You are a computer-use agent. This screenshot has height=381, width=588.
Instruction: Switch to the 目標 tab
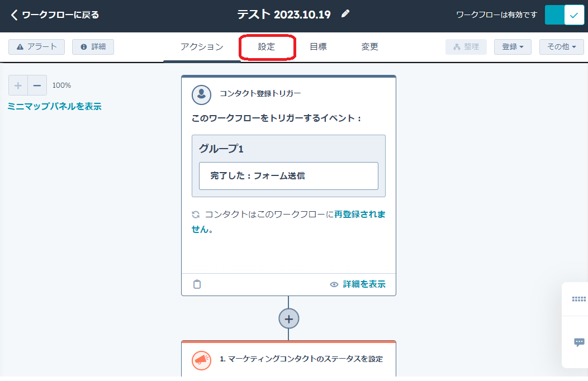[x=318, y=47]
